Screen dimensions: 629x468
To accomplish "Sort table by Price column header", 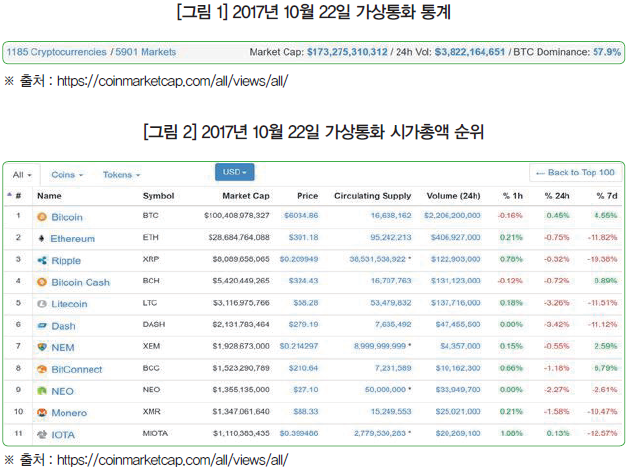I will pyautogui.click(x=307, y=196).
